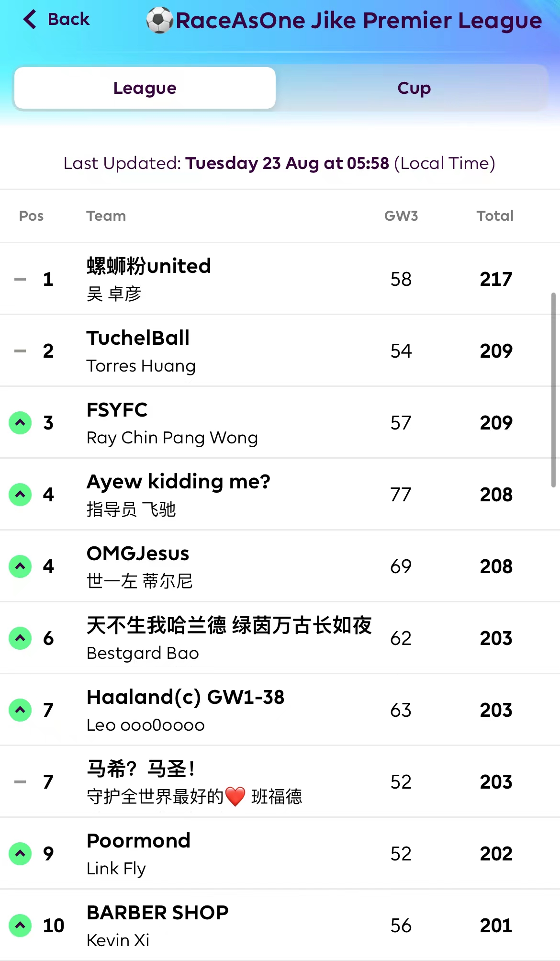Click the vertical scrollbar on right edge
560x961 pixels.
click(553, 390)
